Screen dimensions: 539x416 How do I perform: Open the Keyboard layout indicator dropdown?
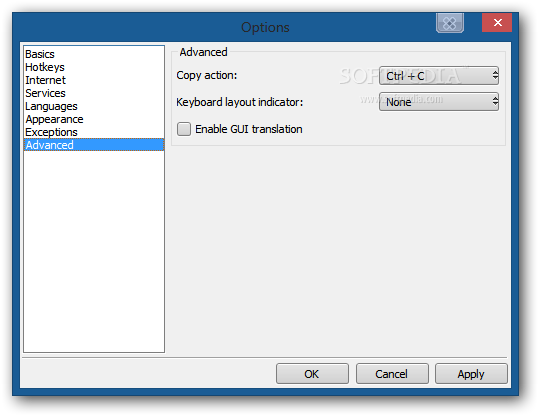tap(439, 102)
